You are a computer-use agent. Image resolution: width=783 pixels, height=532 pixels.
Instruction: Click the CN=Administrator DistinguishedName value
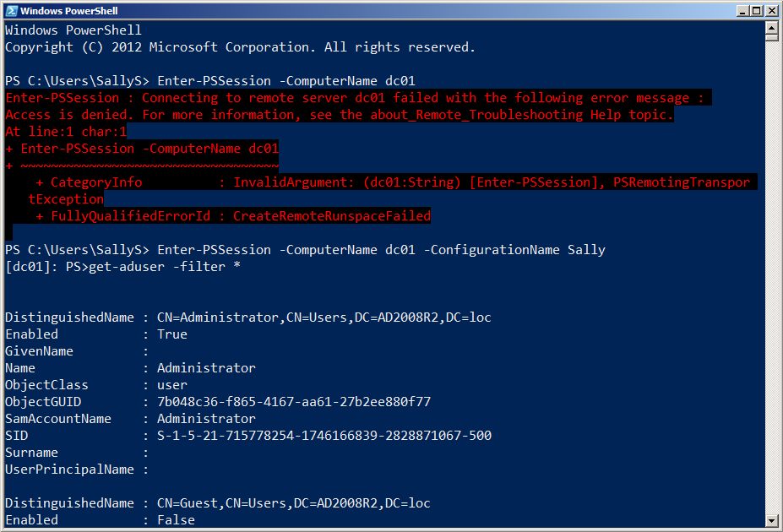[x=324, y=318]
